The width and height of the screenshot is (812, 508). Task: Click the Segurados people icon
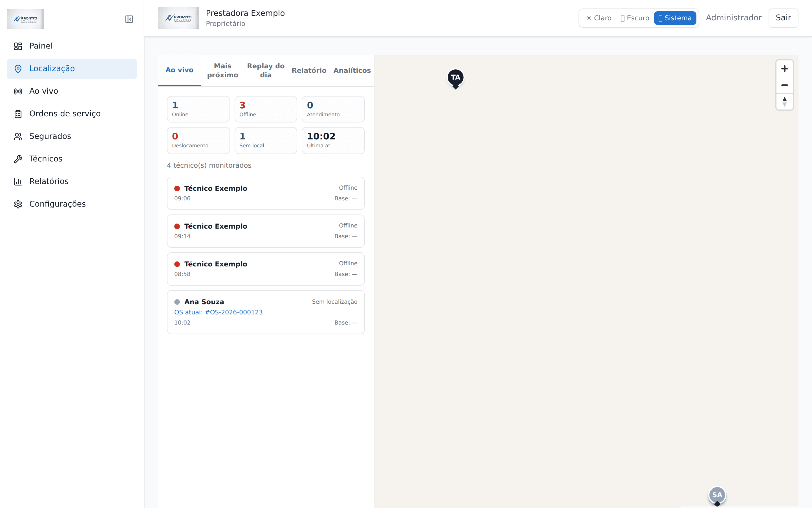(18, 136)
